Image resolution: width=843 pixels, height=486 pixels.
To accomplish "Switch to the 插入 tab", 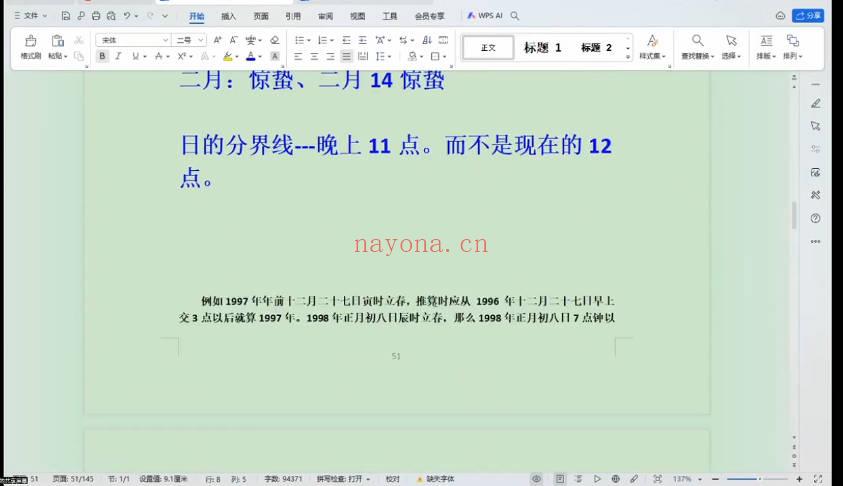I will click(x=228, y=16).
